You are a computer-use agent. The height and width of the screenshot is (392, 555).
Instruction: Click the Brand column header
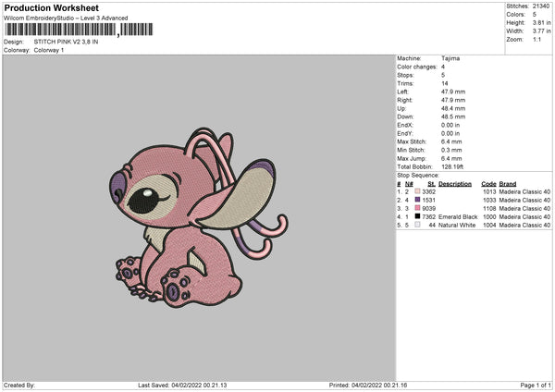pyautogui.click(x=508, y=184)
